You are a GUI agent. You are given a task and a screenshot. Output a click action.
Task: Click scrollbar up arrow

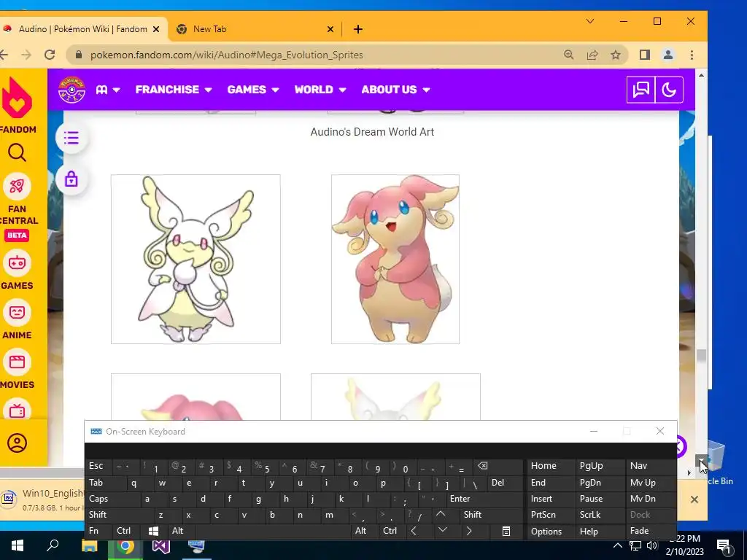pyautogui.click(x=701, y=75)
